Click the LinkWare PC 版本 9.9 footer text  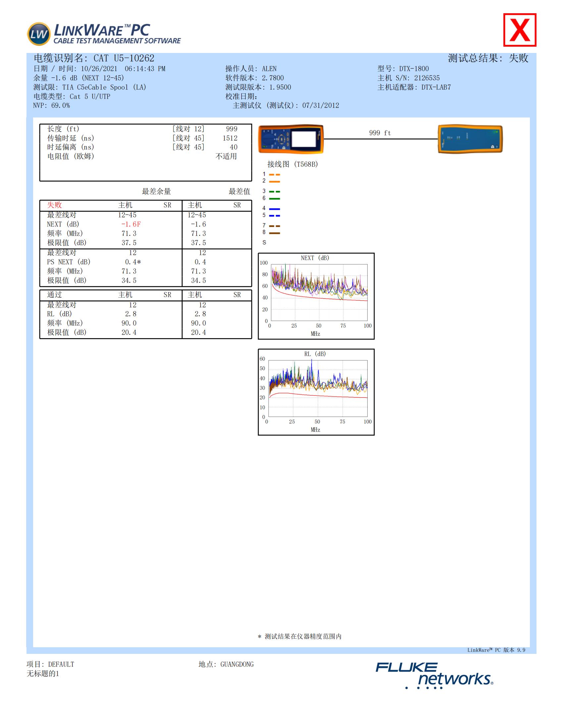(496, 650)
